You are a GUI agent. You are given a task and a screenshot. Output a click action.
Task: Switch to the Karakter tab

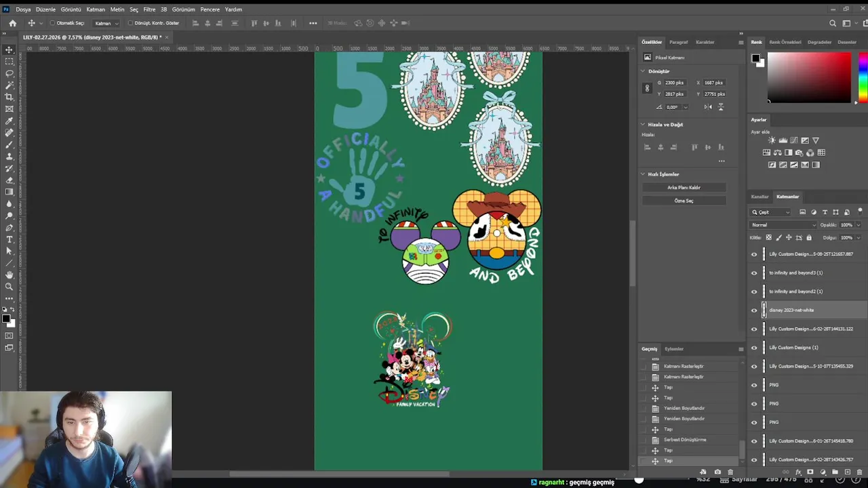tap(705, 42)
